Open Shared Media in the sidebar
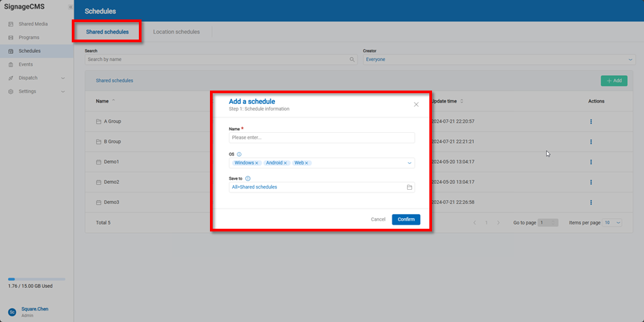This screenshot has width=644, height=322. pos(32,24)
